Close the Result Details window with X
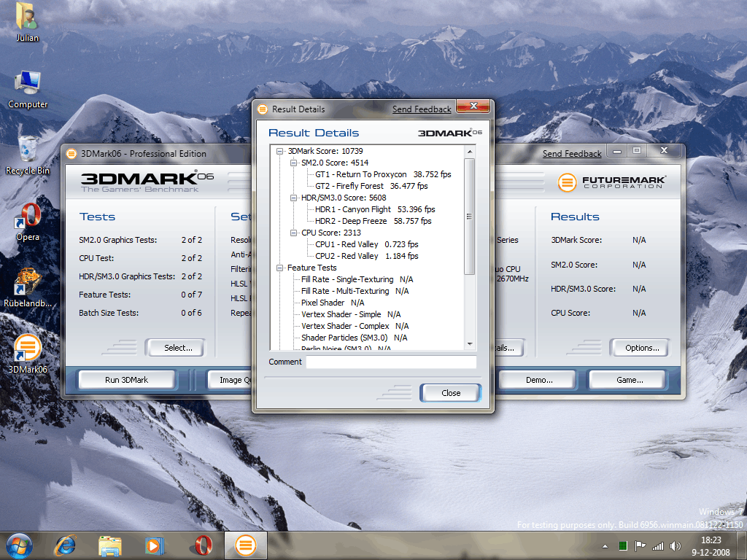 click(x=473, y=106)
